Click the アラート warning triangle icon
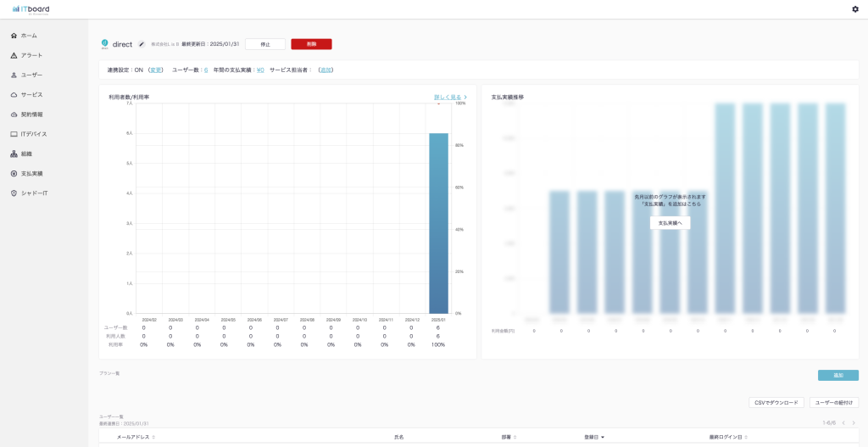868x447 pixels. click(x=14, y=55)
